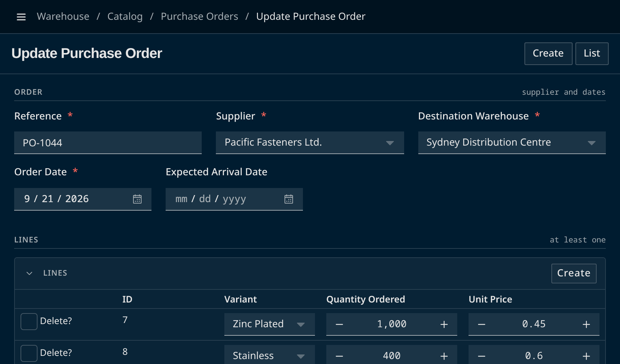The image size is (620, 364).
Task: Go to Warehouse breadcrumb
Action: click(x=63, y=17)
